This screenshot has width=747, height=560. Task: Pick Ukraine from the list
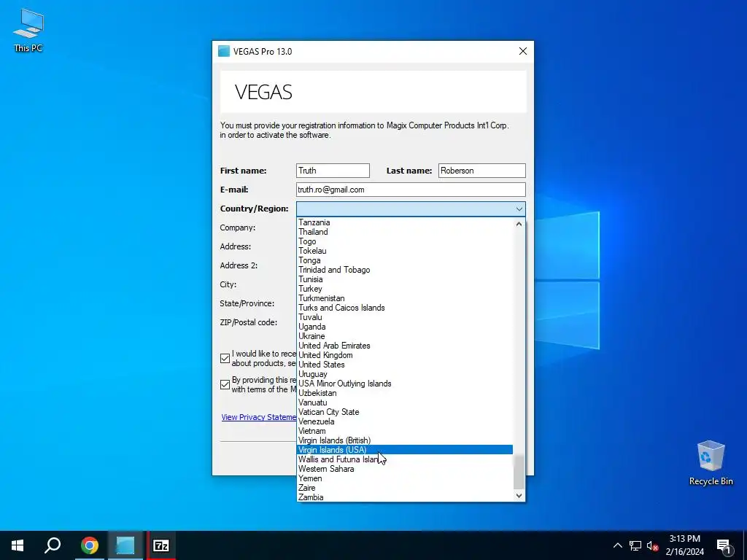point(405,336)
